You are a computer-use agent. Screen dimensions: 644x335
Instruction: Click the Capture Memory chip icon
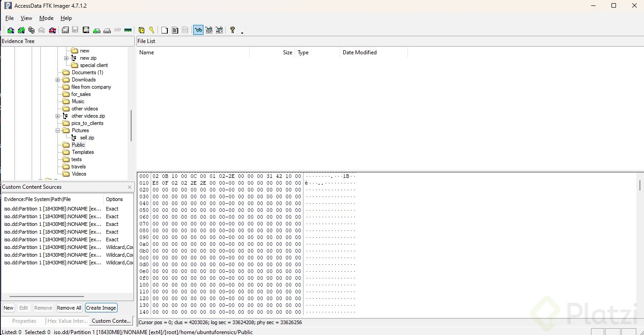tap(128, 30)
